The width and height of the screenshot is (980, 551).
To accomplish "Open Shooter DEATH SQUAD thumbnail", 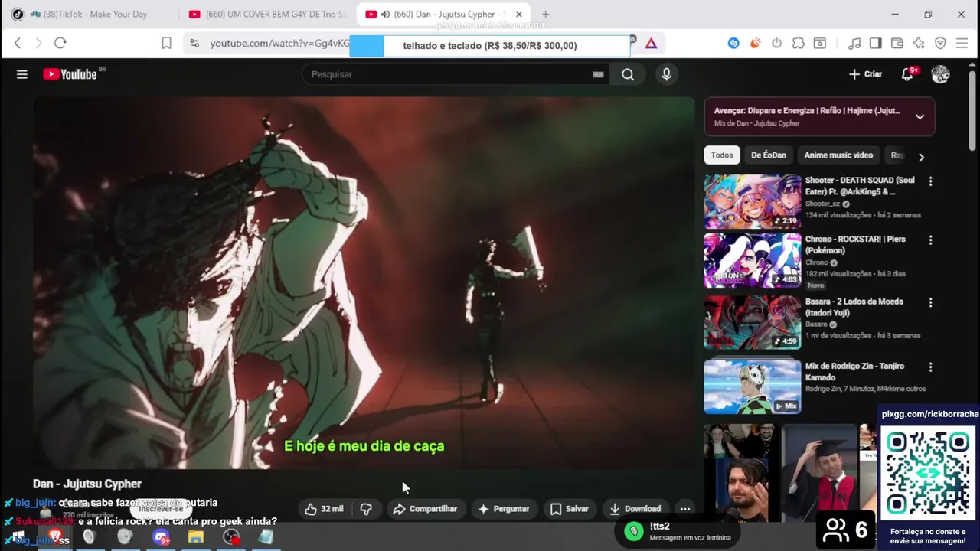I will 753,201.
